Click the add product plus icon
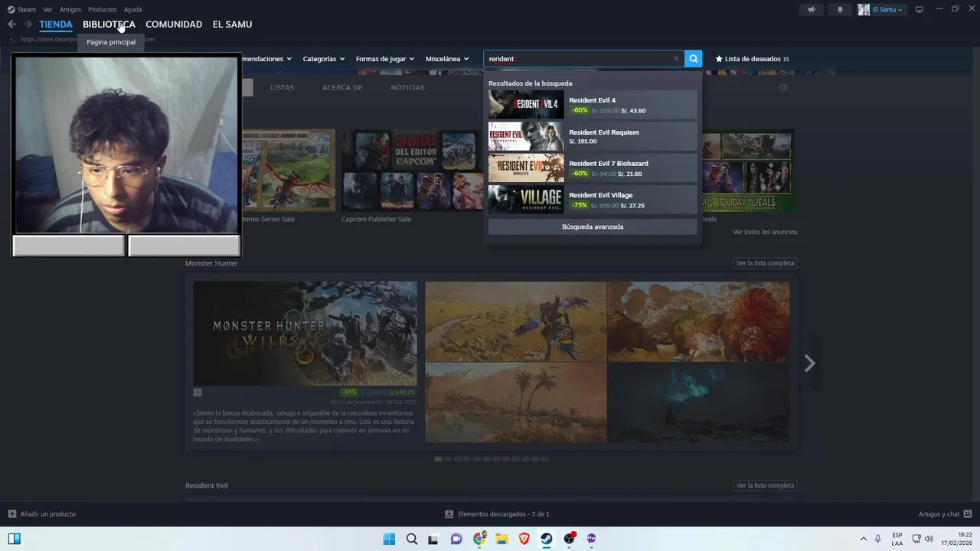The image size is (980, 551). (x=11, y=514)
